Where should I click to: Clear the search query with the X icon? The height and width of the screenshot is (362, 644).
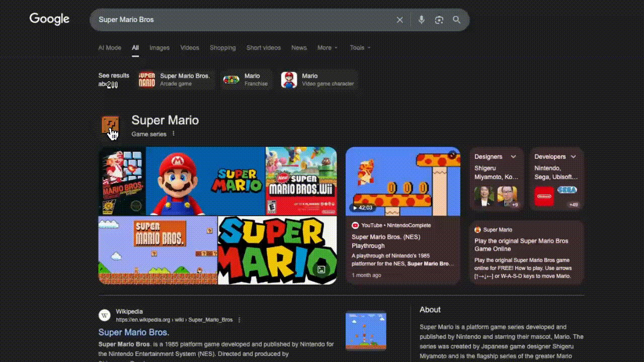click(x=399, y=20)
